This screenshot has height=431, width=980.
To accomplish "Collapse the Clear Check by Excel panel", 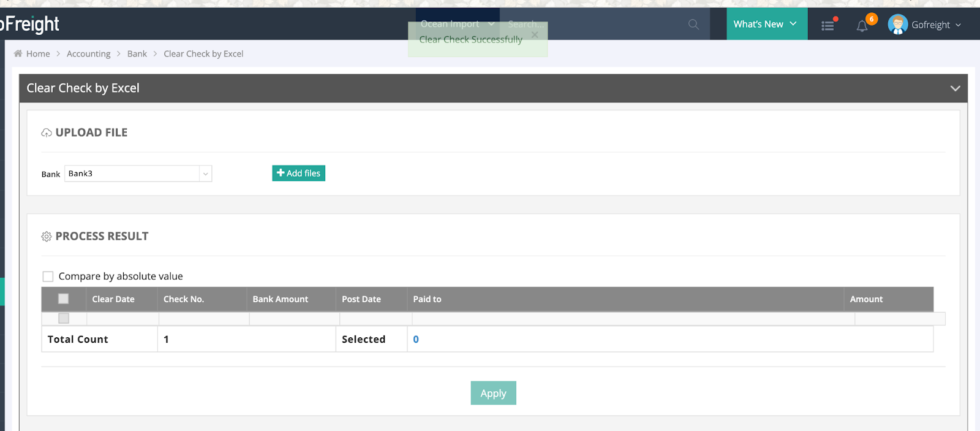I will pos(954,88).
